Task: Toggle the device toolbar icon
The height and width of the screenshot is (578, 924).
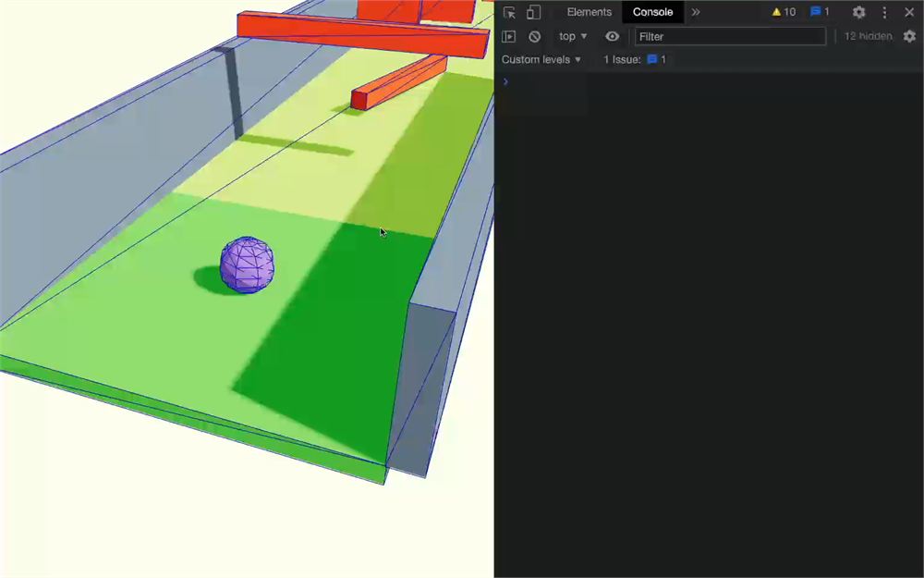Action: (x=533, y=12)
